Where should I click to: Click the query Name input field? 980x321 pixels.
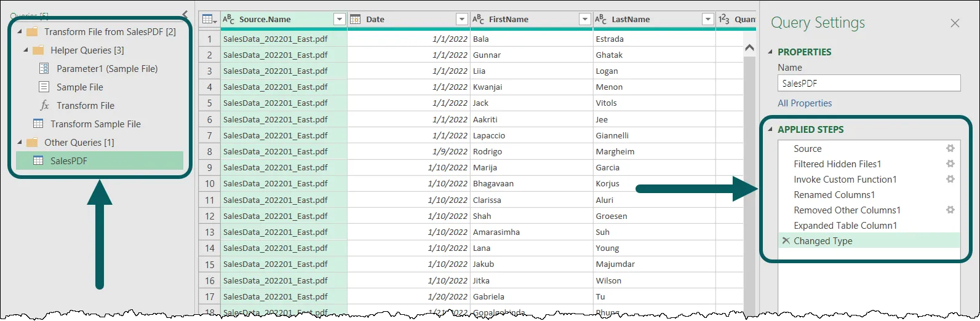[869, 83]
